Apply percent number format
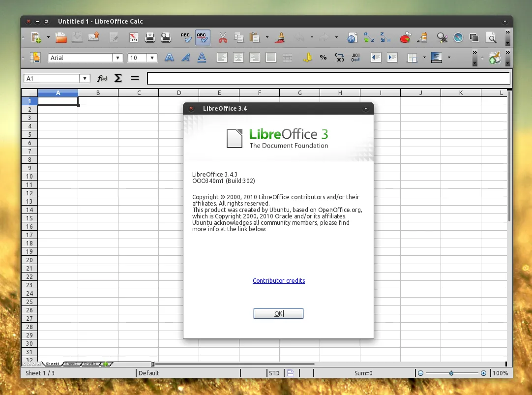532x395 pixels. click(x=323, y=58)
